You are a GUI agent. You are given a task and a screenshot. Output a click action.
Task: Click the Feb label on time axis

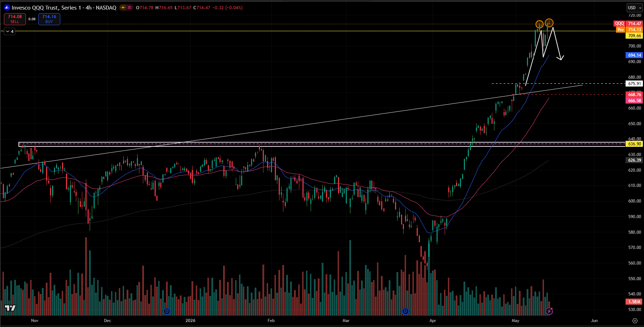(x=271, y=321)
